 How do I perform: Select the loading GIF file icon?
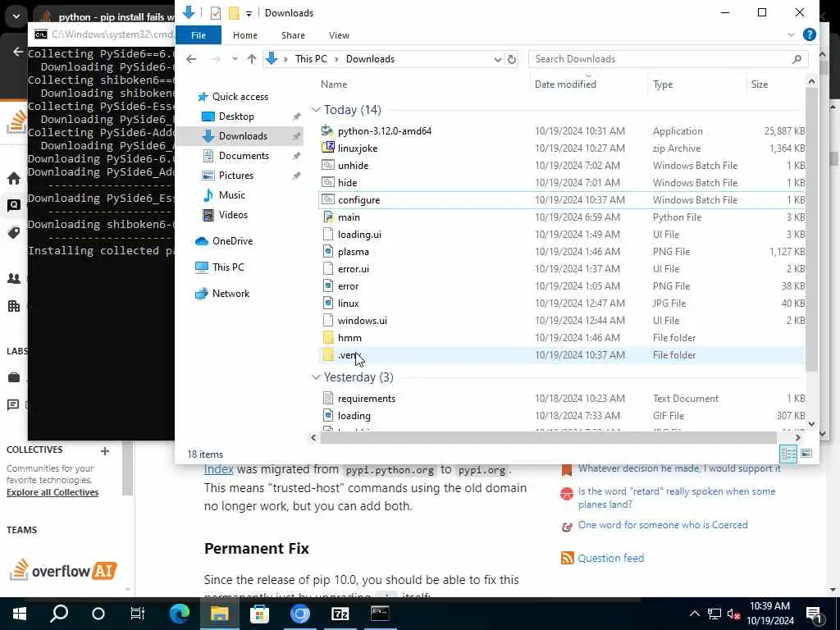[327, 415]
